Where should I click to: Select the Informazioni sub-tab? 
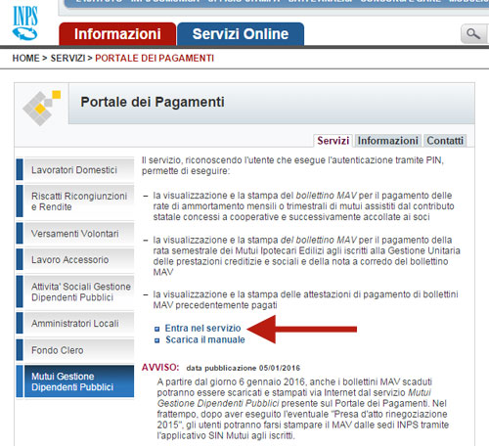pyautogui.click(x=388, y=141)
